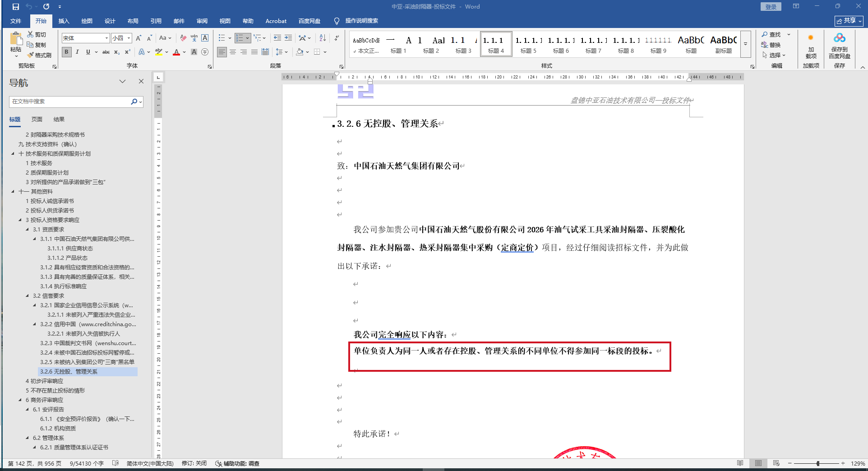Switch to read mode view in status bar
The height and width of the screenshot is (471, 868).
pos(740,463)
